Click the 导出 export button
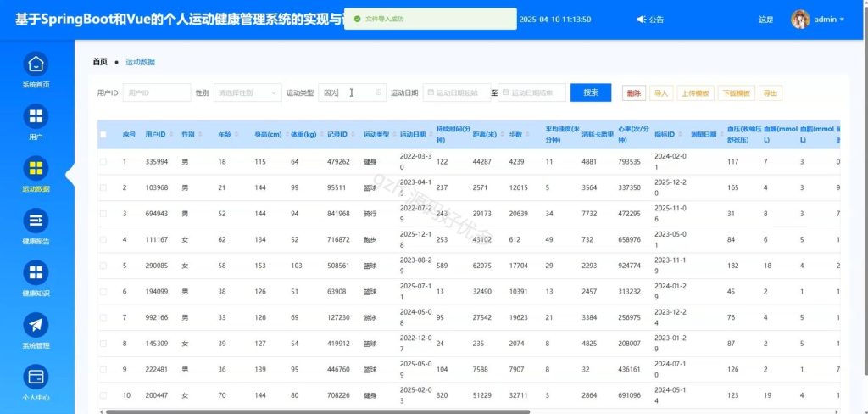Image resolution: width=868 pixels, height=414 pixels. (x=770, y=93)
